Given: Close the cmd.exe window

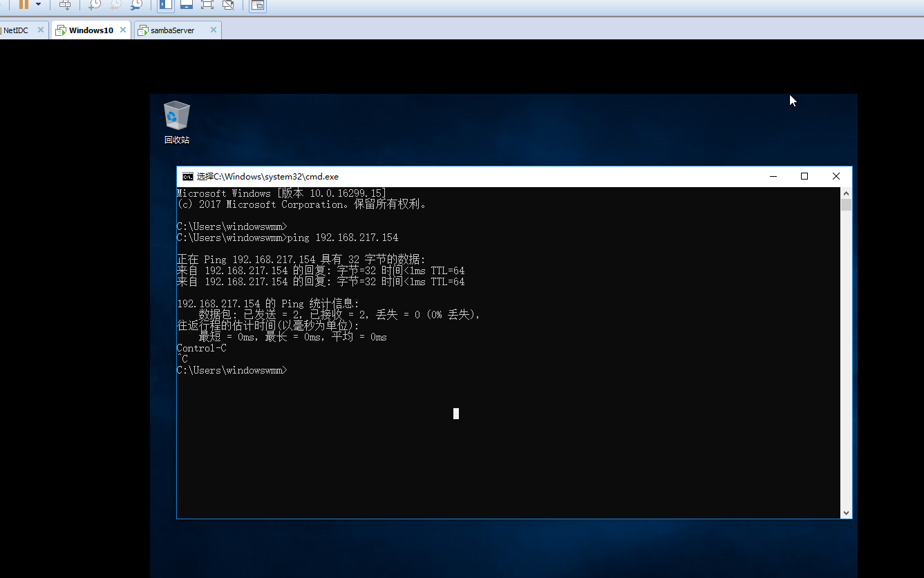Looking at the screenshot, I should pyautogui.click(x=836, y=176).
